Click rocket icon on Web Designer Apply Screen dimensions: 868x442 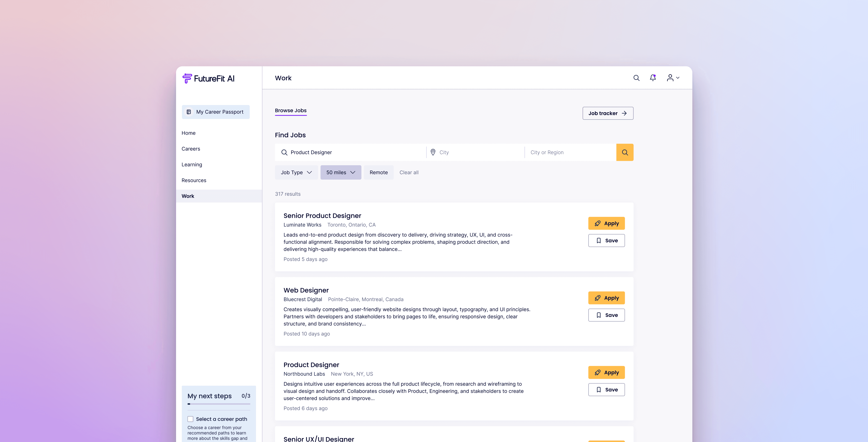(597, 298)
